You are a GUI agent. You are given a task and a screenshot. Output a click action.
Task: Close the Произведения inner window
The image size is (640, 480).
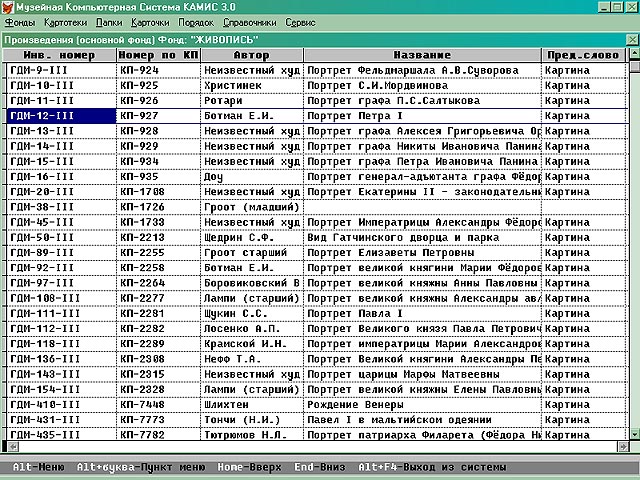(x=632, y=40)
